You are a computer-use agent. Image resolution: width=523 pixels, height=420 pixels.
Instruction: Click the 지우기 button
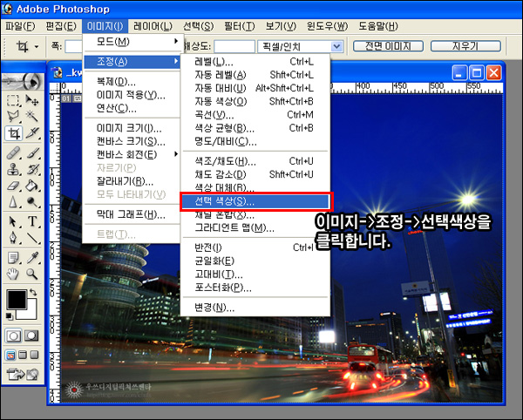click(x=465, y=46)
